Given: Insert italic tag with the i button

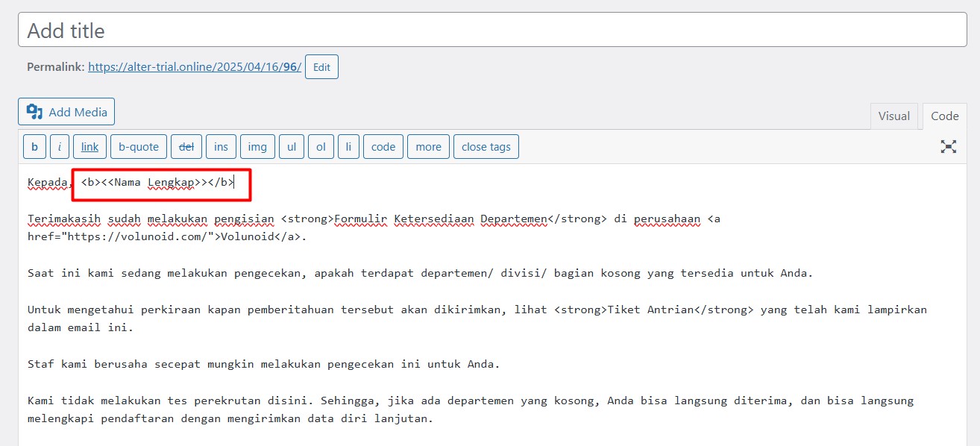Looking at the screenshot, I should (60, 146).
